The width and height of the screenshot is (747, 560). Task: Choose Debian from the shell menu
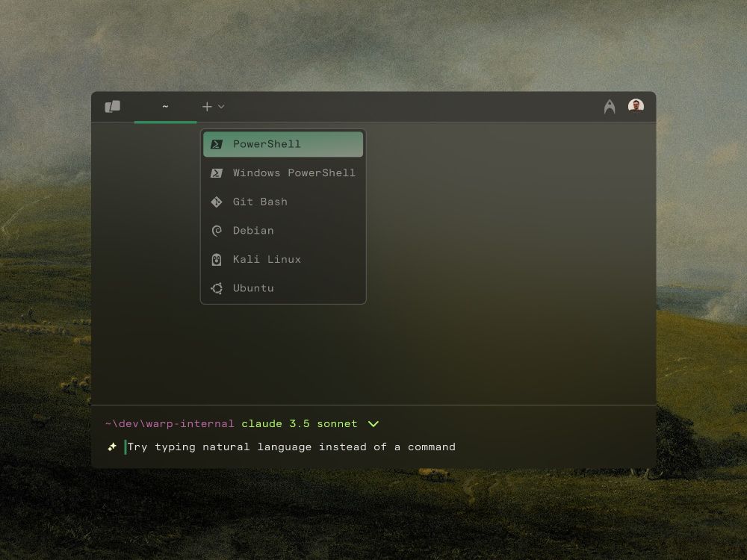(283, 231)
